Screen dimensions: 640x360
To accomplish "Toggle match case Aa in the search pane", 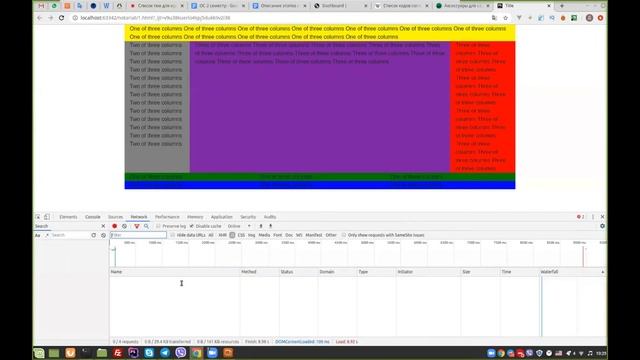I will click(x=38, y=235).
